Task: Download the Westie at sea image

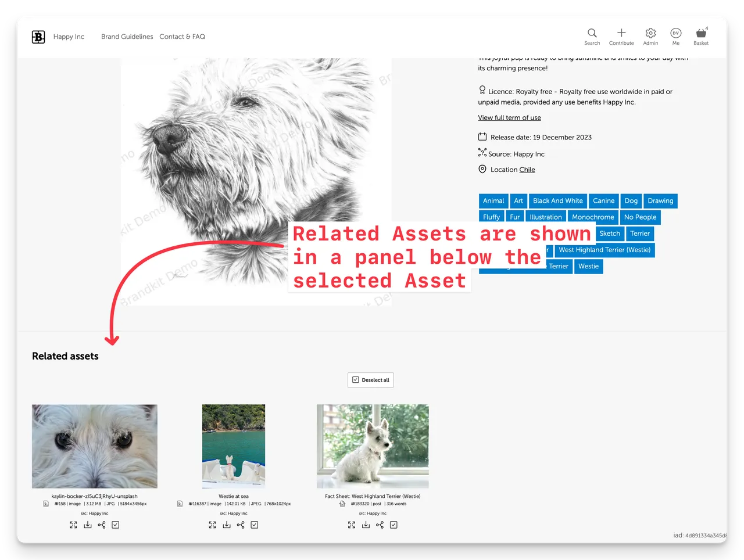Action: [x=226, y=525]
